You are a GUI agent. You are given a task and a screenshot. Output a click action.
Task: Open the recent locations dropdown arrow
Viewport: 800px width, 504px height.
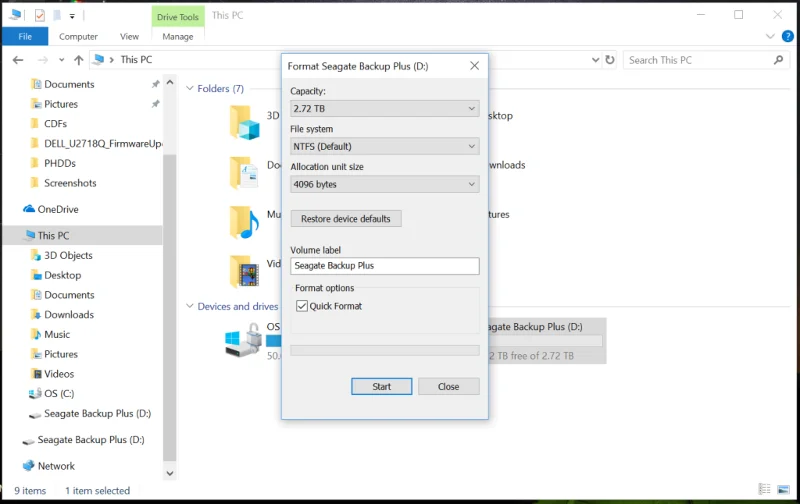(x=61, y=60)
